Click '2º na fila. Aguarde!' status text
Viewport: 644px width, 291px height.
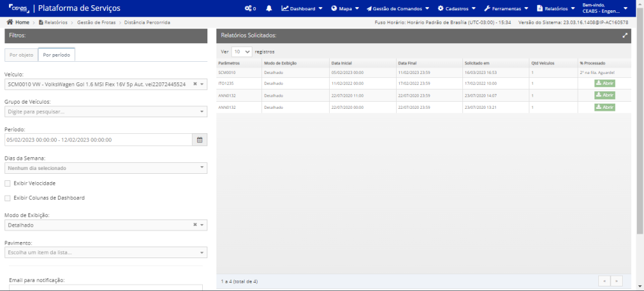pos(597,73)
